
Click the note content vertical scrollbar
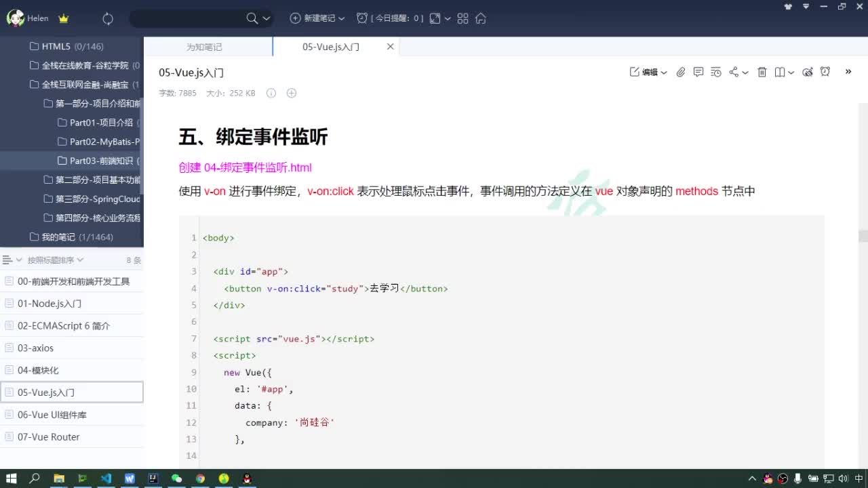[x=863, y=236]
